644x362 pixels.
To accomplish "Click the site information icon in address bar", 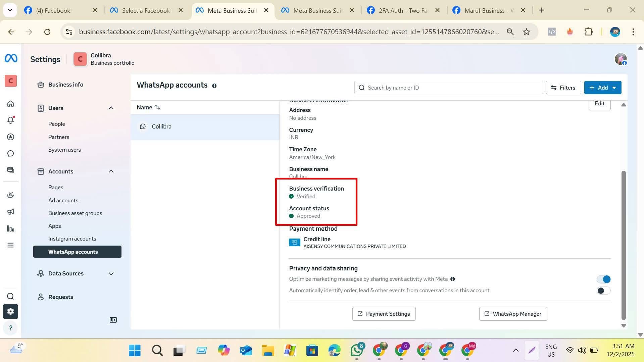I will click(69, 32).
